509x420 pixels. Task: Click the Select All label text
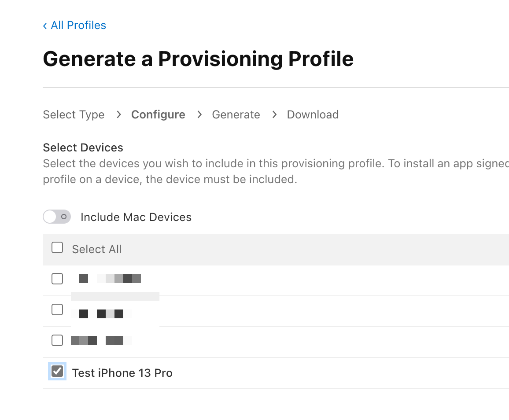96,249
